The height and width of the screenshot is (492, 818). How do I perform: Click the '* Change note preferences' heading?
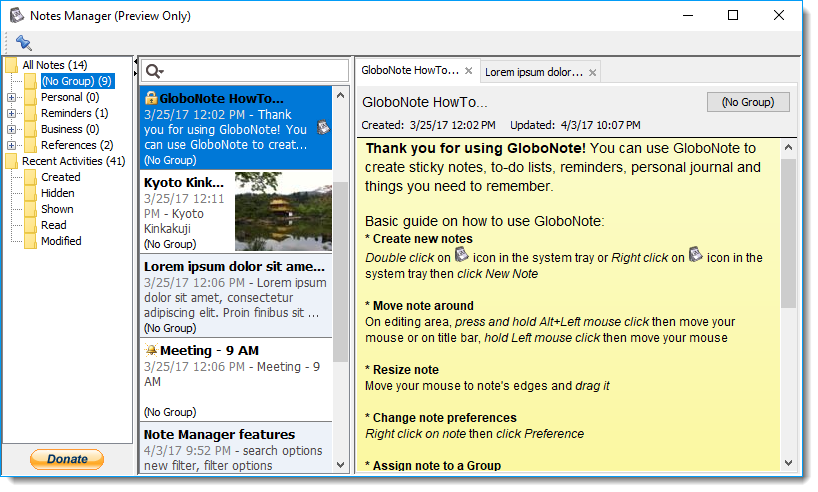[x=441, y=418]
